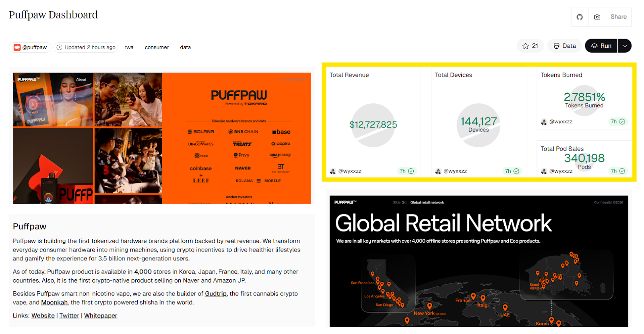
Task: Click the avatar icon beside Total Devices author
Action: [x=438, y=171]
